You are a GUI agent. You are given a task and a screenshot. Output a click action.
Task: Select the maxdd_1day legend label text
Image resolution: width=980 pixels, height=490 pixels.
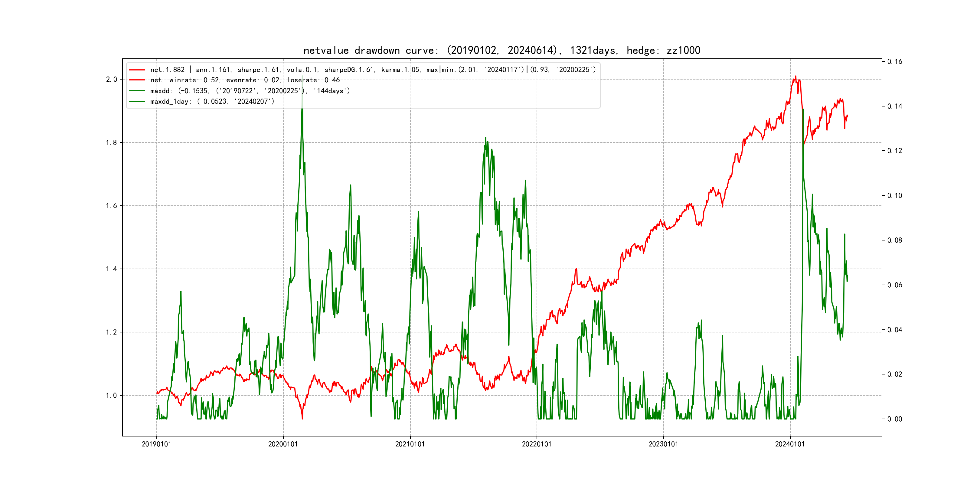click(212, 102)
